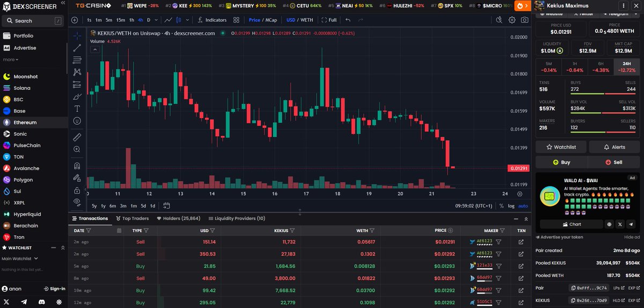Open the Indicators menu
This screenshot has width=644, height=308.
coord(213,20)
